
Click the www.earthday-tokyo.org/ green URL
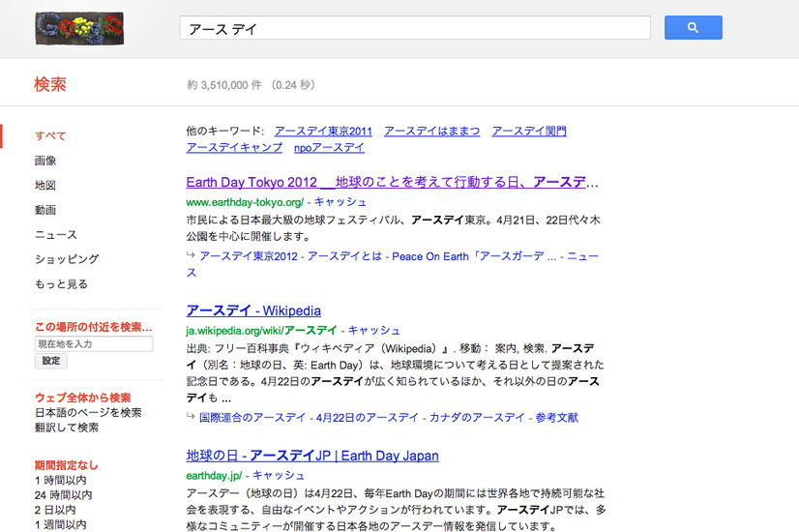[245, 202]
